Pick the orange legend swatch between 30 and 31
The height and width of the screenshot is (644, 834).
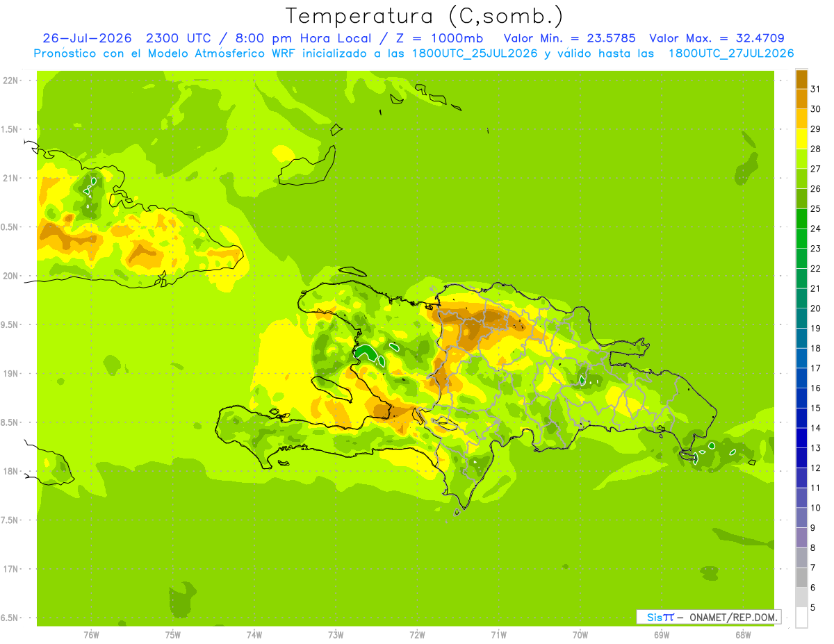click(801, 99)
